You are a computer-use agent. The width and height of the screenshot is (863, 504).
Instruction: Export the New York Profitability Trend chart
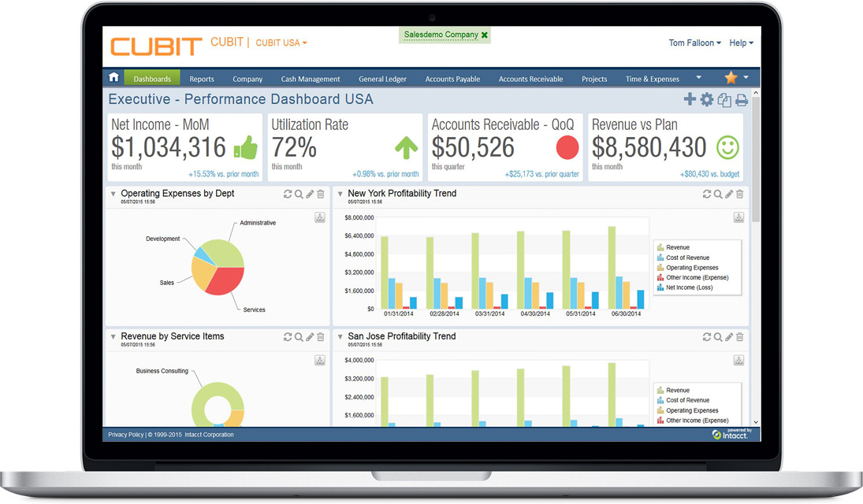coord(738,218)
